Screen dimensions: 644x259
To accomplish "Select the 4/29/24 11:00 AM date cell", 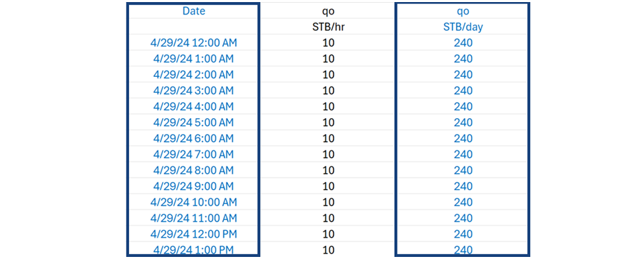I will [194, 218].
